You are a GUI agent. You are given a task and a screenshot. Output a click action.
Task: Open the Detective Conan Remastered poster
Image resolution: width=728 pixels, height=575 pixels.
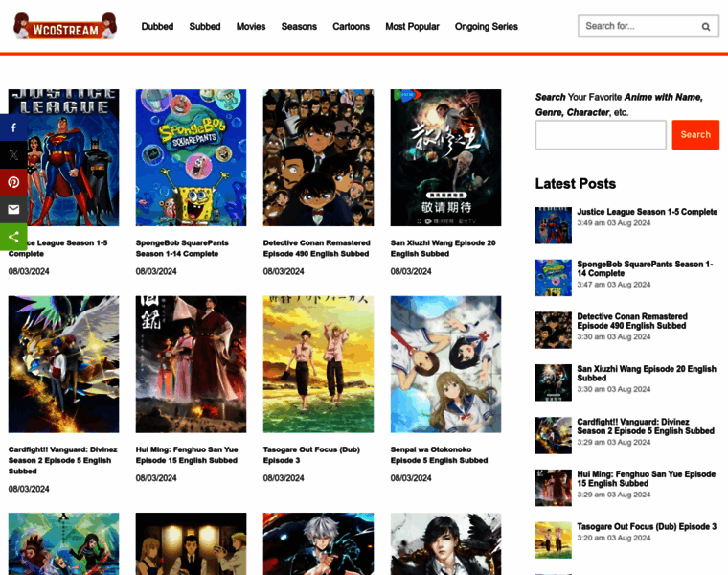point(318,157)
